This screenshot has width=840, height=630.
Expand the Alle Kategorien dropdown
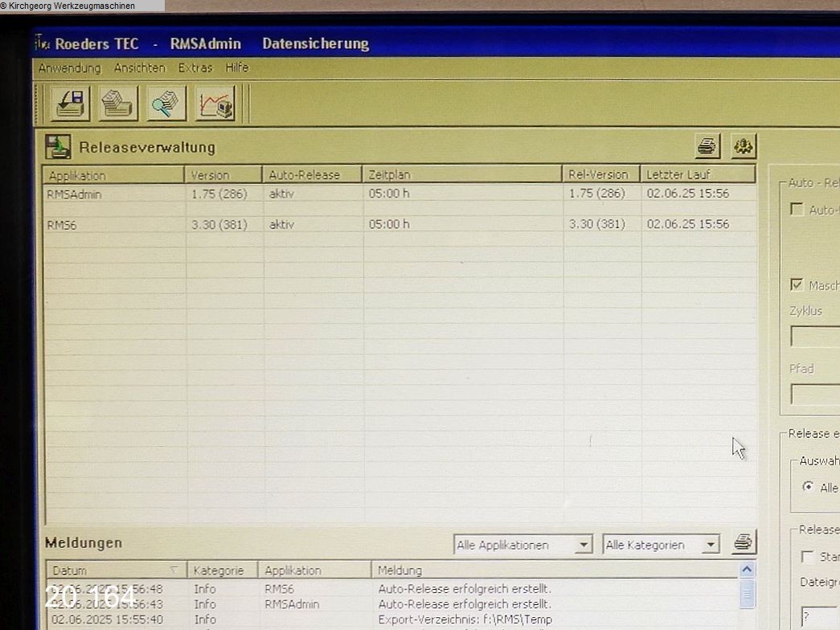711,546
